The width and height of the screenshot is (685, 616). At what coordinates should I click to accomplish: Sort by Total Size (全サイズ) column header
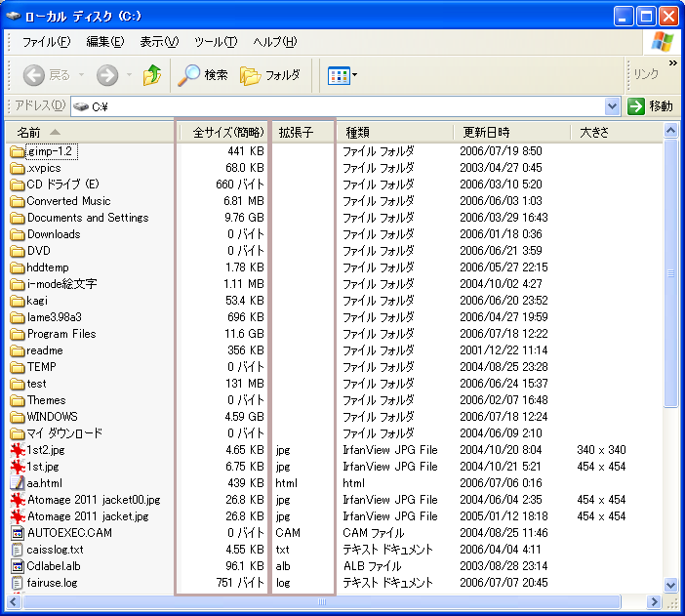coord(227,132)
